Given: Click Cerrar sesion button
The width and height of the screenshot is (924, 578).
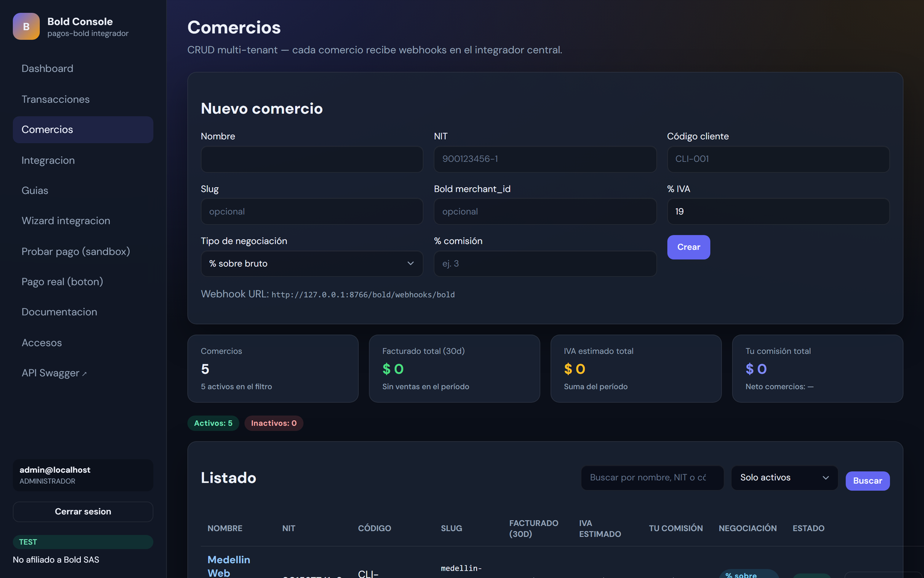Looking at the screenshot, I should coord(83,512).
